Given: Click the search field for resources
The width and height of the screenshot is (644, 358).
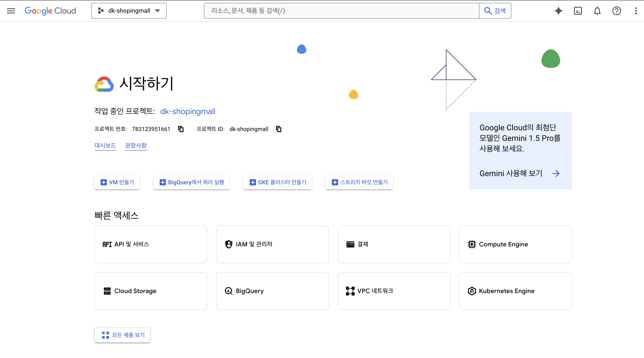Looking at the screenshot, I should point(341,11).
